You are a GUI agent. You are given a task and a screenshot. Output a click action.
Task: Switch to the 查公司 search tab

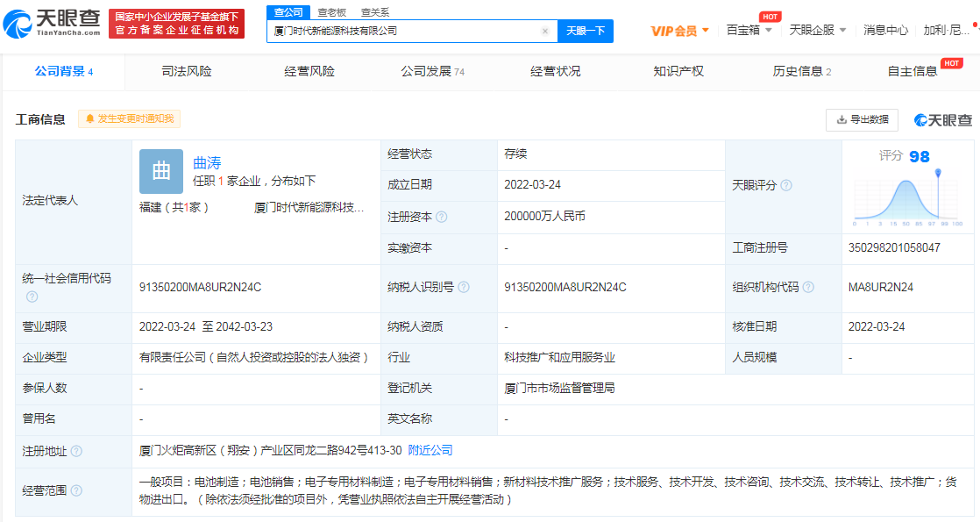pos(288,12)
